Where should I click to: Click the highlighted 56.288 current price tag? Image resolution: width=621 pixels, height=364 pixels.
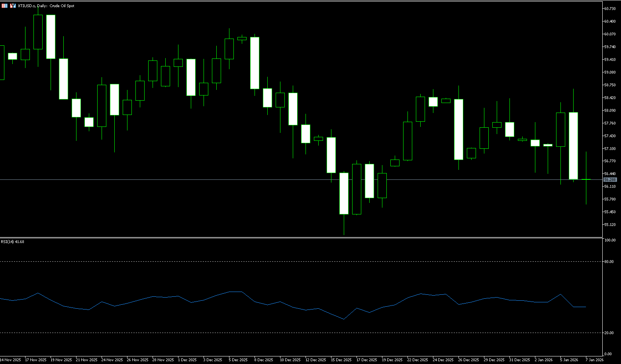(x=610, y=180)
